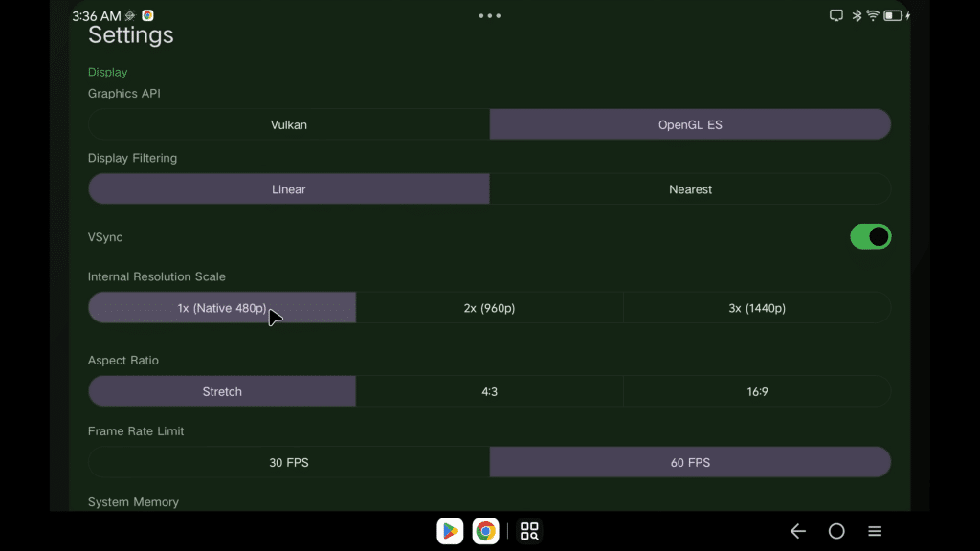
Task: Open app drawer search icon
Action: click(529, 531)
